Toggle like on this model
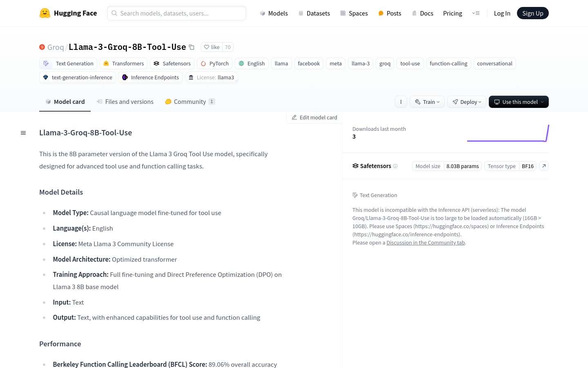588x368 pixels. click(x=212, y=47)
